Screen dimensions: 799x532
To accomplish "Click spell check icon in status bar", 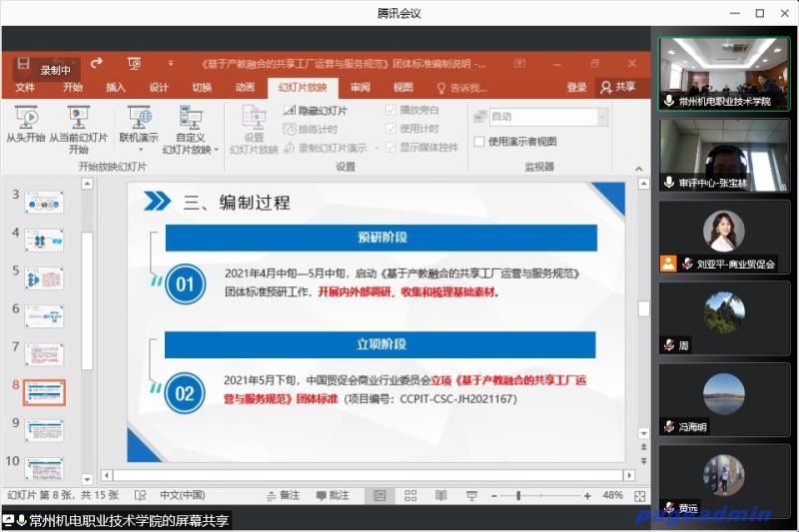I will pyautogui.click(x=141, y=495).
